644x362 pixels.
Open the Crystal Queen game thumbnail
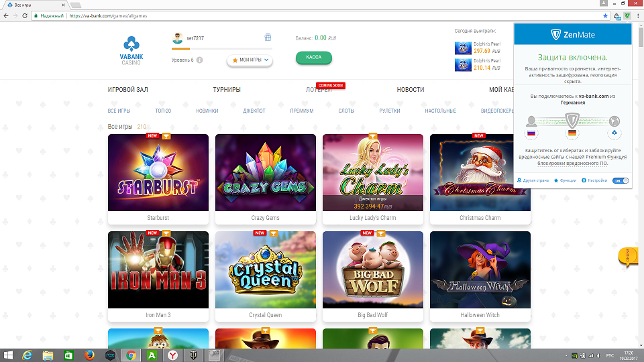pos(266,270)
